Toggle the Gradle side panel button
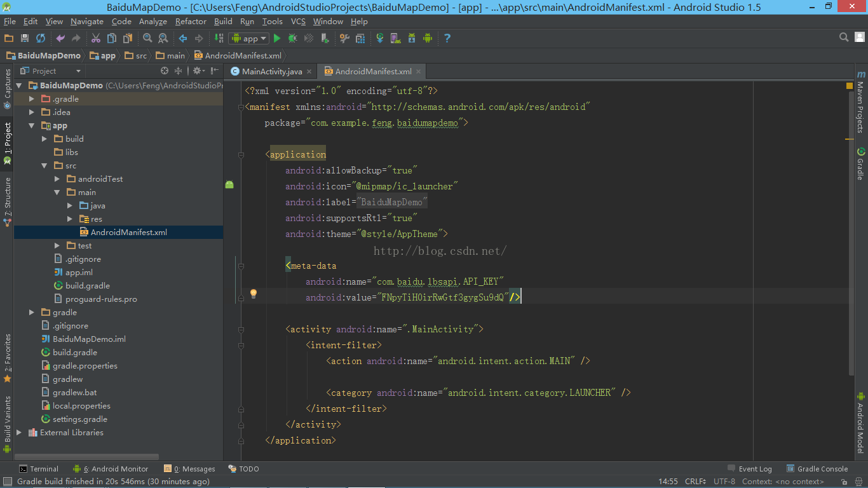Screen dimensions: 868x488 click(x=860, y=164)
